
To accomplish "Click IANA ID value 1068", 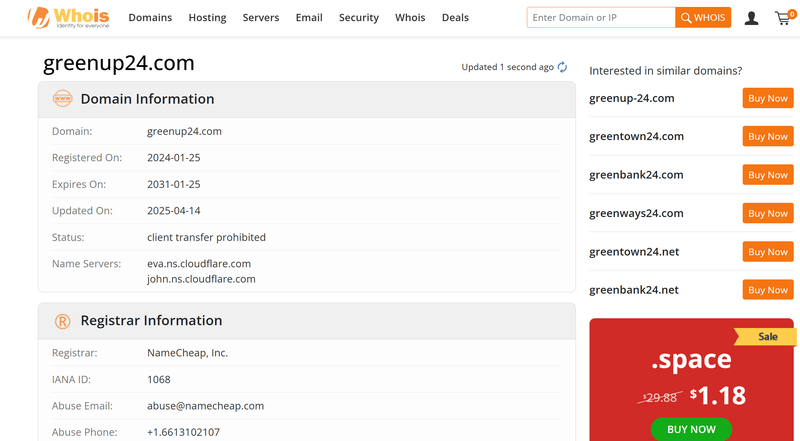I will (159, 379).
